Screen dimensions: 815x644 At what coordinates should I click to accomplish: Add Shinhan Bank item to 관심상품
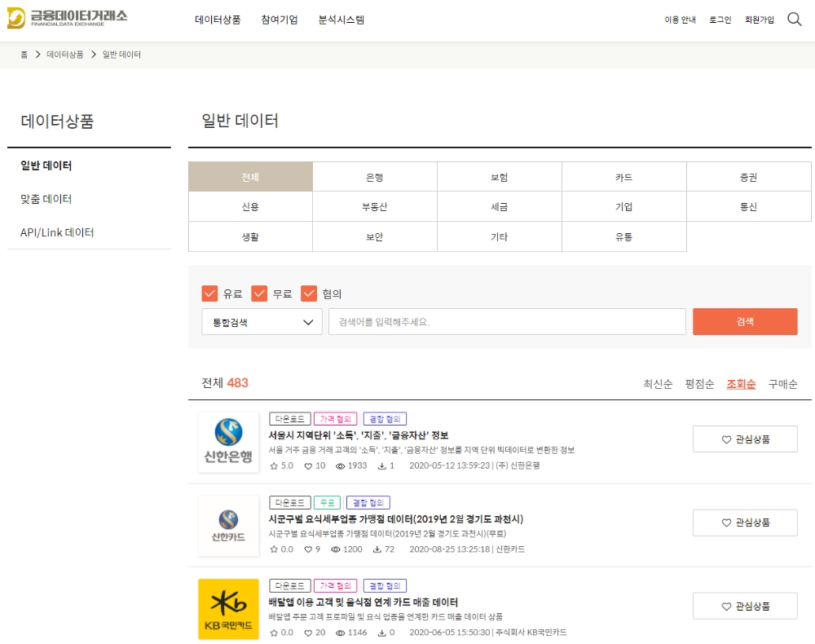745,439
